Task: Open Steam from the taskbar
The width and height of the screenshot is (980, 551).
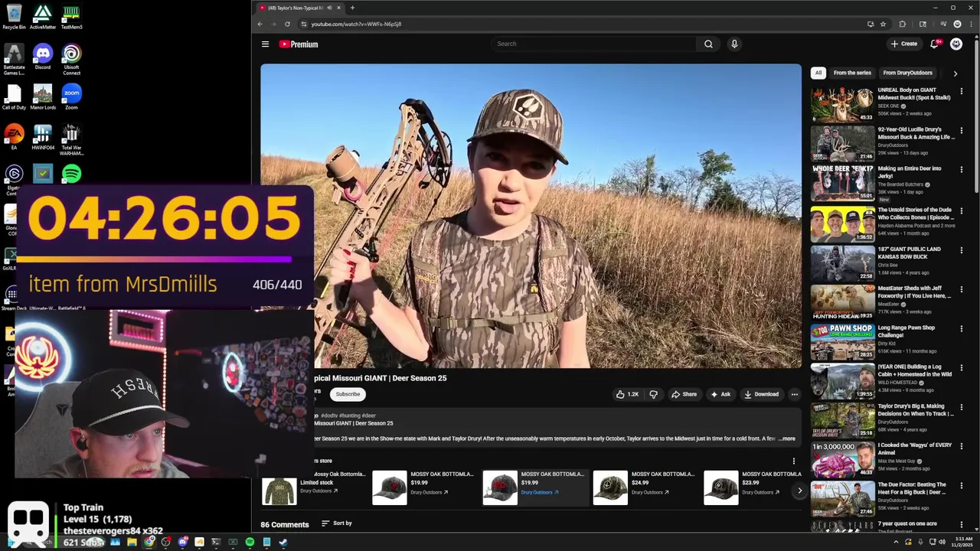Action: tap(283, 542)
